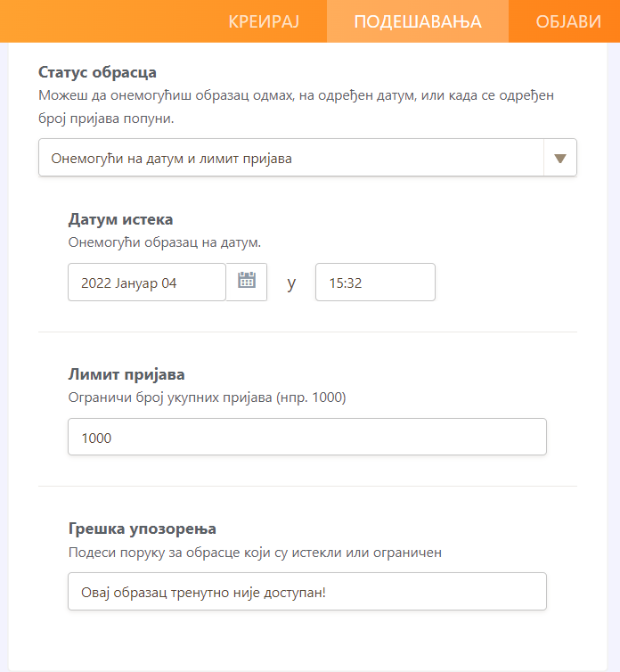This screenshot has width=620, height=672.
Task: Select the ПОДЕШАВАЊА tab
Action: [418, 21]
